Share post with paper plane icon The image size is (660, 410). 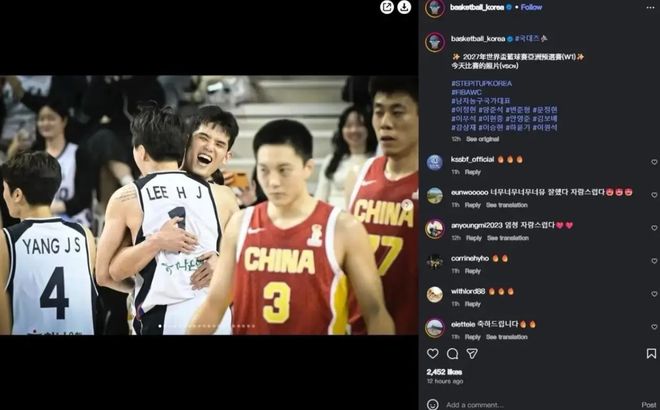click(x=472, y=354)
